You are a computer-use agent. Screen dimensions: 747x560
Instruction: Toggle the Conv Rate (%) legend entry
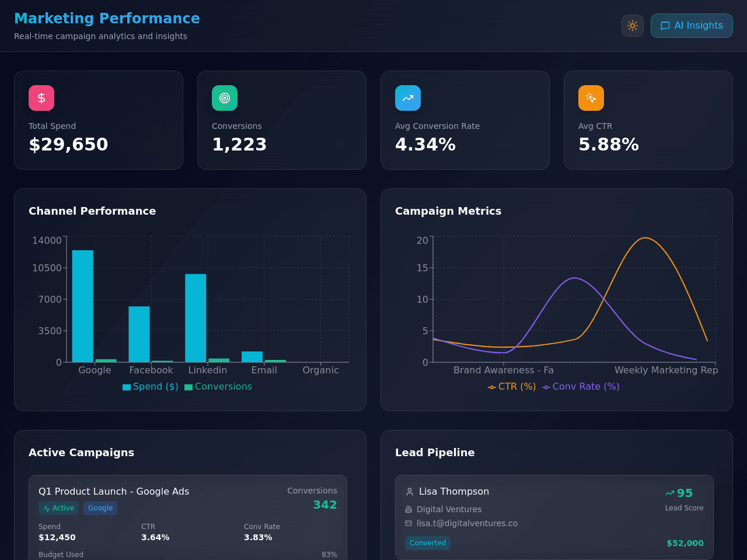[x=581, y=387]
